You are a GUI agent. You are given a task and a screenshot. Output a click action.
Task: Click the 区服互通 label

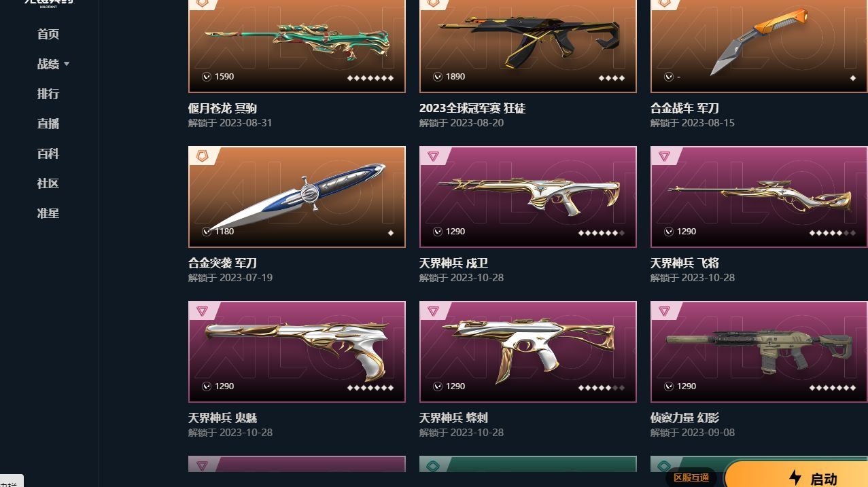pos(691,477)
